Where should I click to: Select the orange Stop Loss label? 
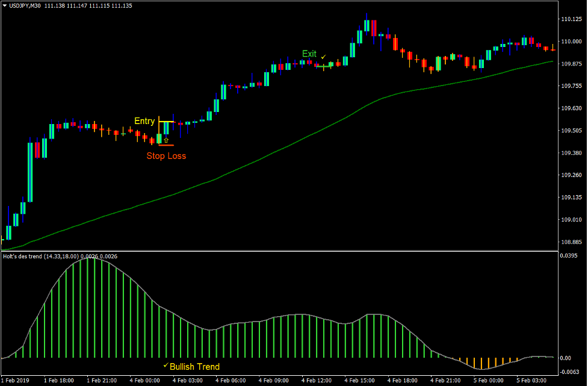point(166,156)
